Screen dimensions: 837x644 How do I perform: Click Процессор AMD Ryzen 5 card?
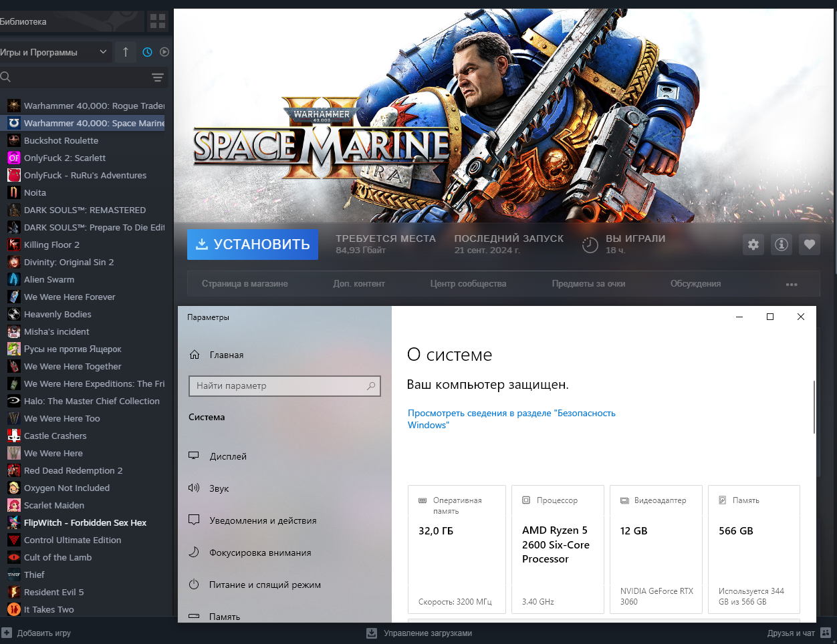click(x=558, y=549)
